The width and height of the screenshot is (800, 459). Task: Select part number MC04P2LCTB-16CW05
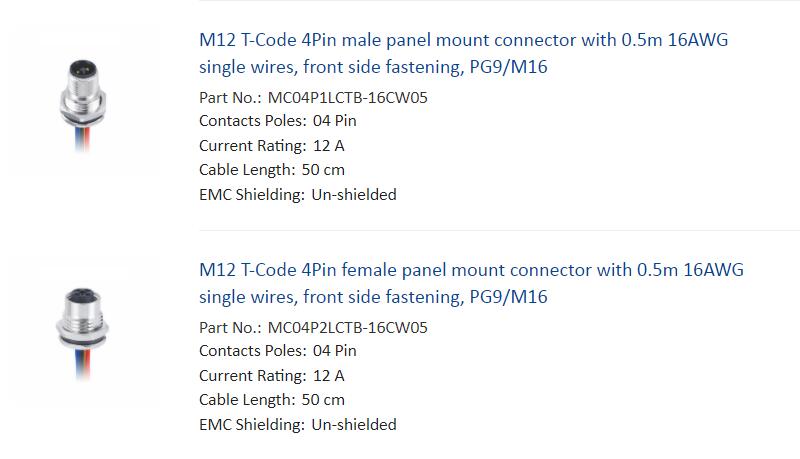[x=347, y=327]
